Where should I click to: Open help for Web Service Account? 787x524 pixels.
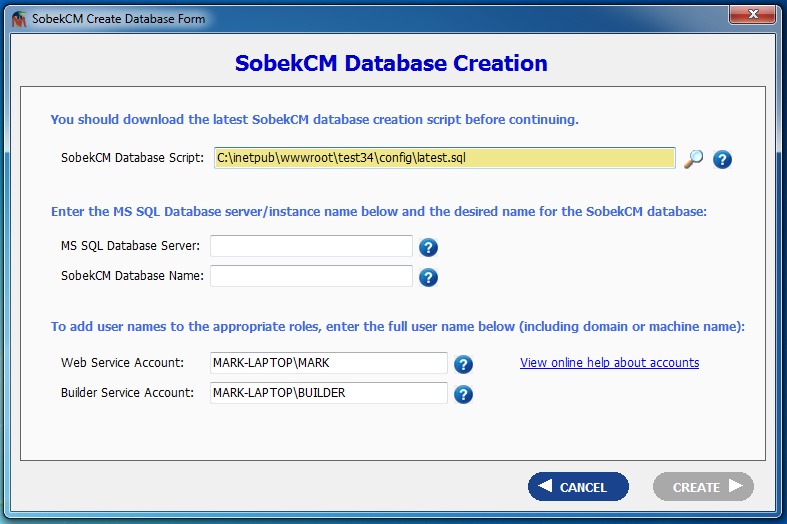(463, 364)
